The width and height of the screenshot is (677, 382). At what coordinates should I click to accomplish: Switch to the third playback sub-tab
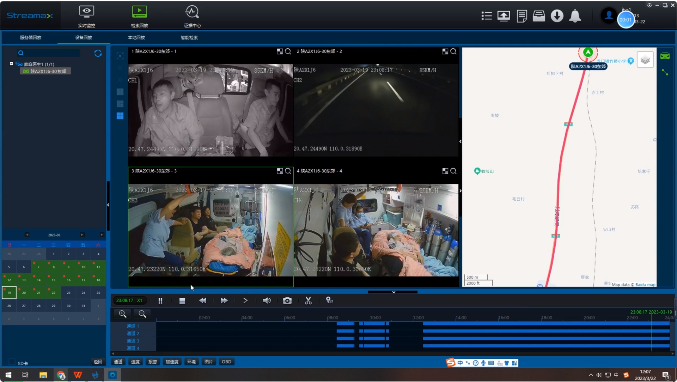[x=136, y=38]
